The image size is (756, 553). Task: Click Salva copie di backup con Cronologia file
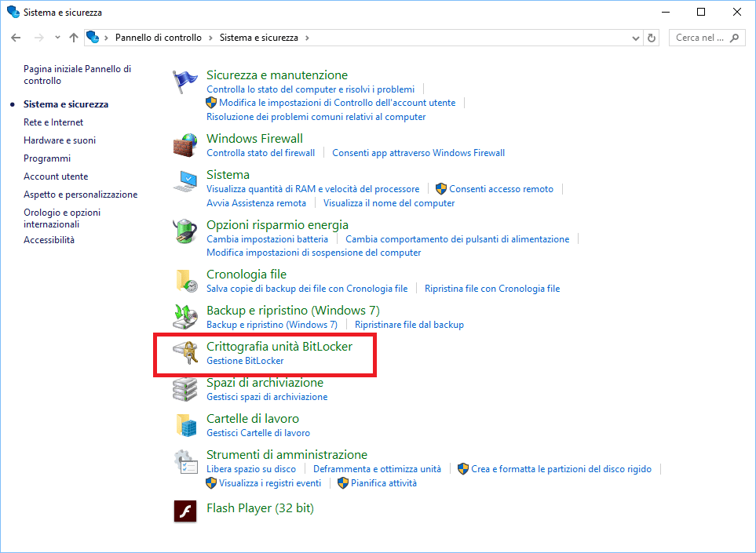[x=307, y=289]
